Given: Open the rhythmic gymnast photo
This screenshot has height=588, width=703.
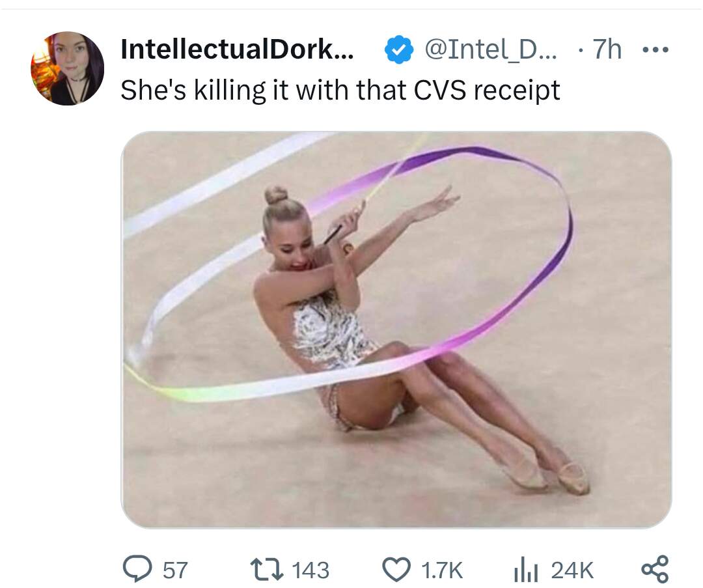Looking at the screenshot, I should [x=396, y=329].
